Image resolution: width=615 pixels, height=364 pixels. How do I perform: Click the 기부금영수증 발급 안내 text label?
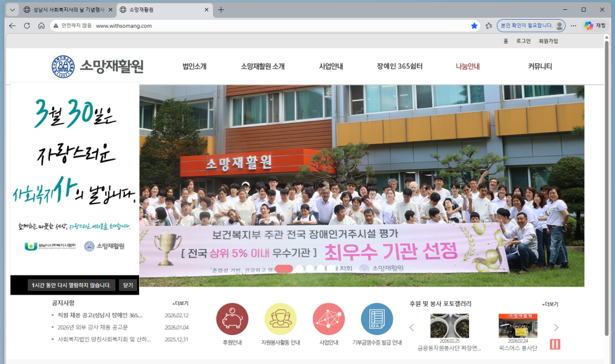coord(377,342)
